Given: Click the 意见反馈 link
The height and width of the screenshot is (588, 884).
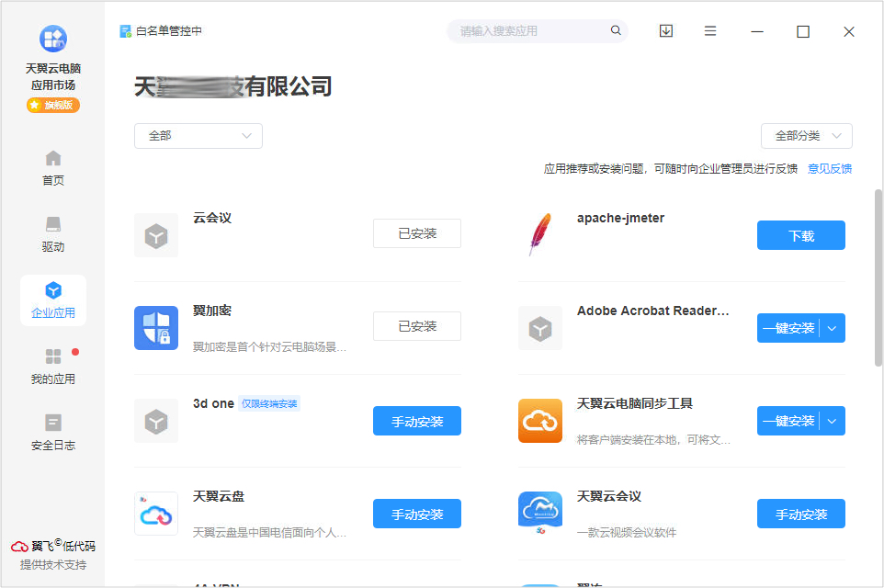Looking at the screenshot, I should (829, 168).
